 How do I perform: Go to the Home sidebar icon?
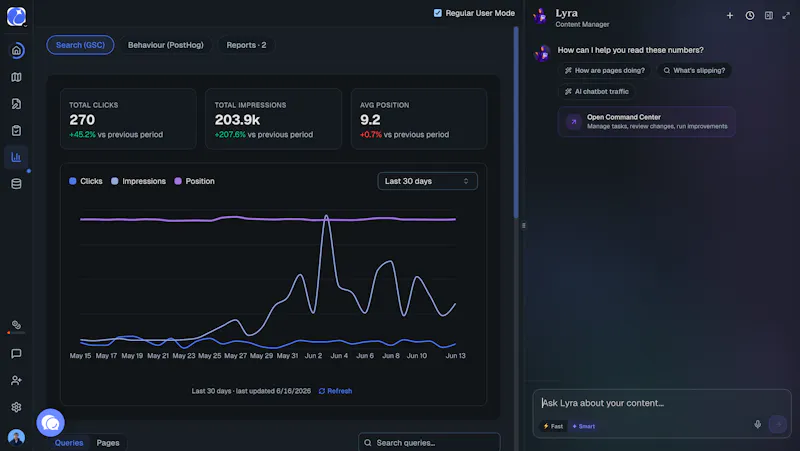16,50
